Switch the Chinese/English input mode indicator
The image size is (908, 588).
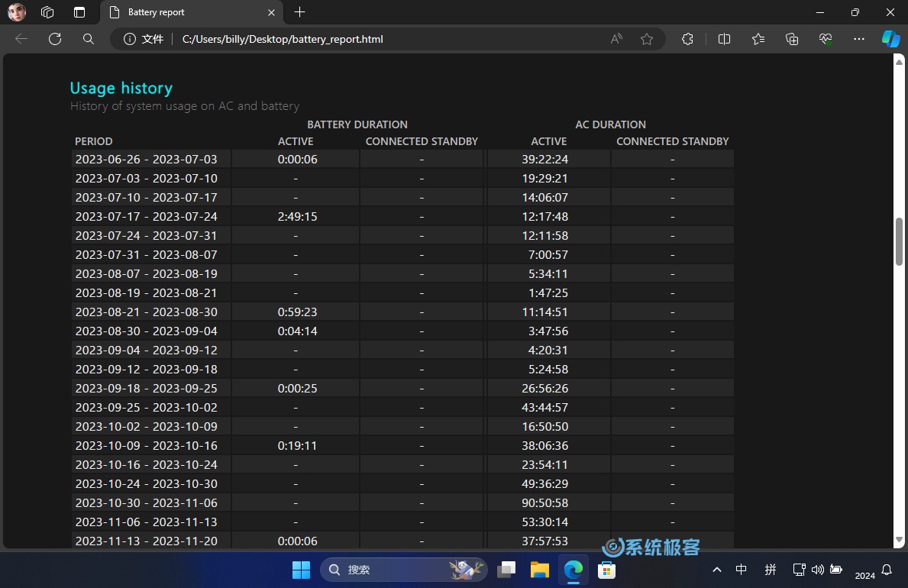741,570
